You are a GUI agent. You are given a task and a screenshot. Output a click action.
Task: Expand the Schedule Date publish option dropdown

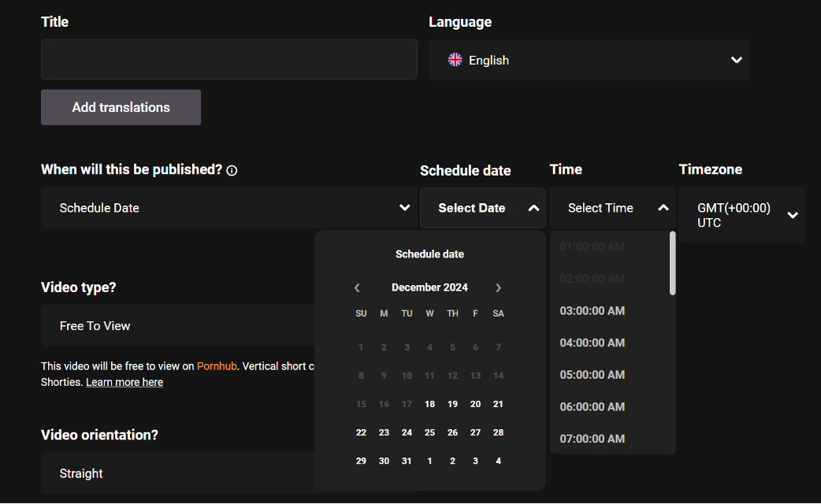(228, 208)
